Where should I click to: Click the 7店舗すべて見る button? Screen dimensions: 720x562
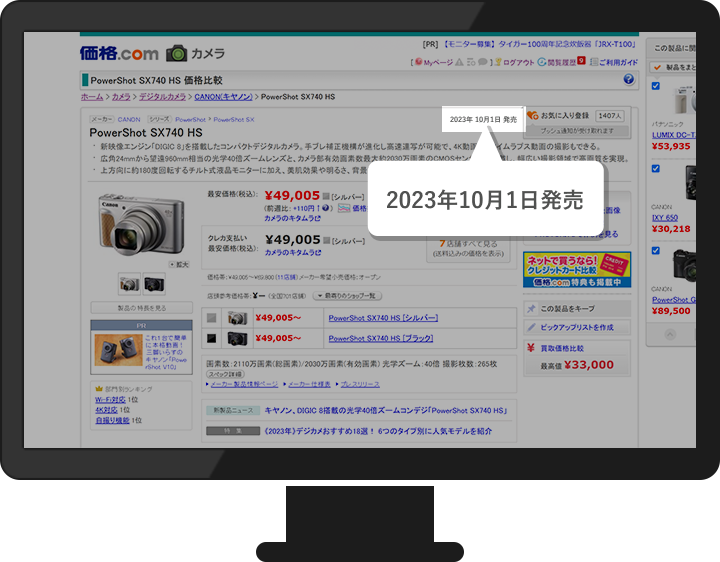468,248
